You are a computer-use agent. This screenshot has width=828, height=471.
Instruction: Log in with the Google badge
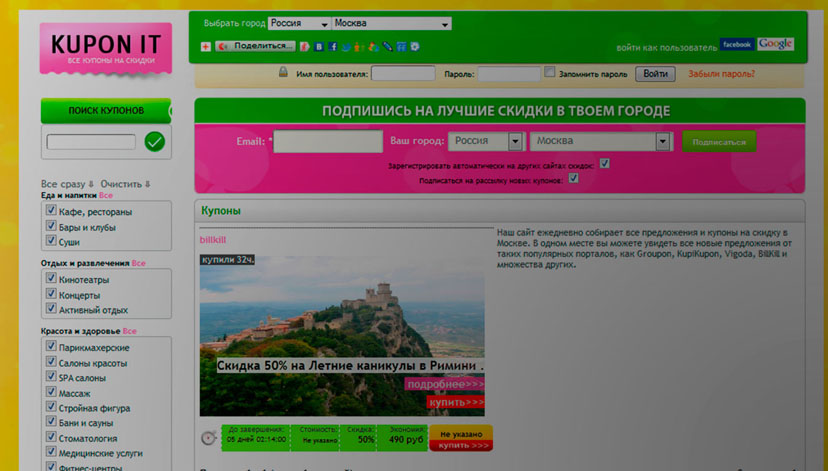(775, 44)
